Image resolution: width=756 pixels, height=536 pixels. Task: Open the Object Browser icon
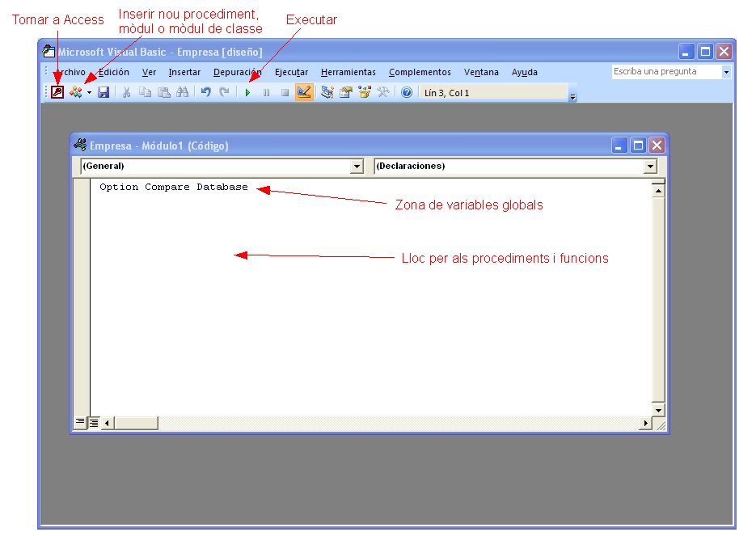coord(365,93)
